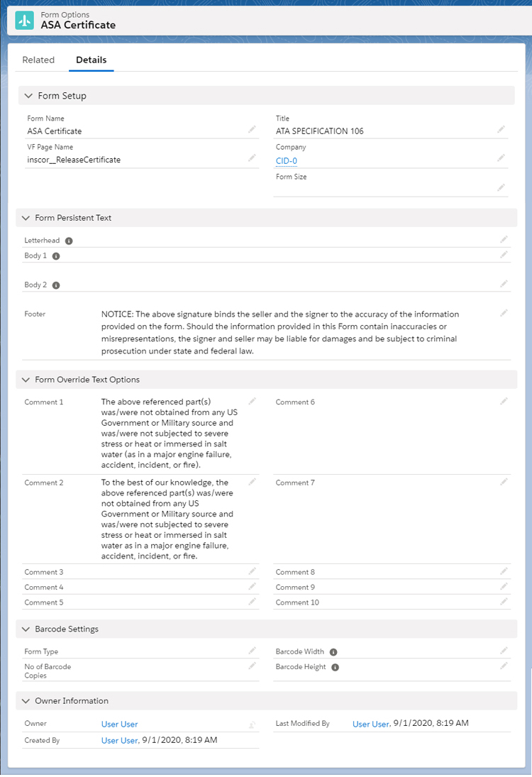Image resolution: width=532 pixels, height=777 pixels.
Task: Collapse the Owner Information section
Action: click(x=26, y=700)
